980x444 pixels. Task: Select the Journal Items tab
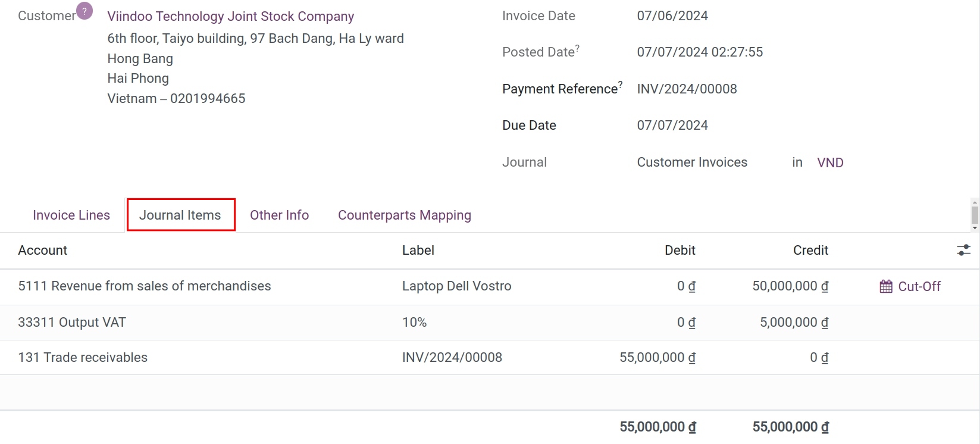pyautogui.click(x=180, y=215)
